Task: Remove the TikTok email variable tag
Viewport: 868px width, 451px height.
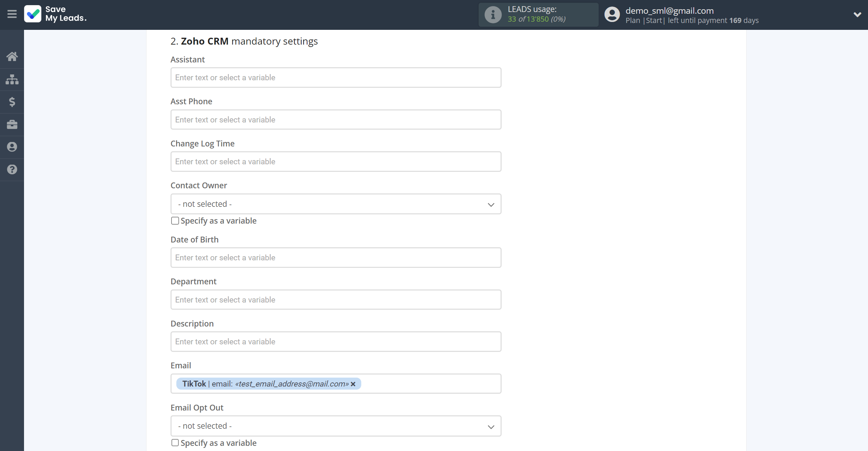Action: click(x=353, y=384)
